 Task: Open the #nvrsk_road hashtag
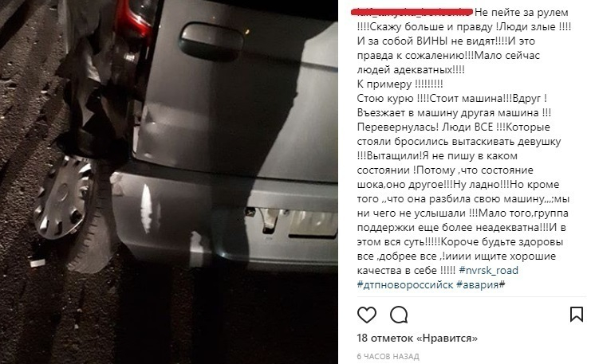[488, 270]
